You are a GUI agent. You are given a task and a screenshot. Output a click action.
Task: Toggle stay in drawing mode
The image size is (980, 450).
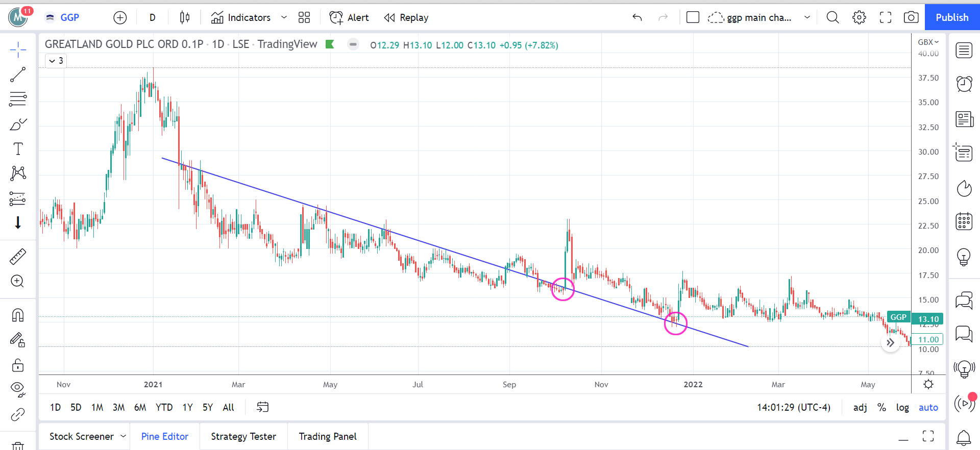click(x=18, y=340)
